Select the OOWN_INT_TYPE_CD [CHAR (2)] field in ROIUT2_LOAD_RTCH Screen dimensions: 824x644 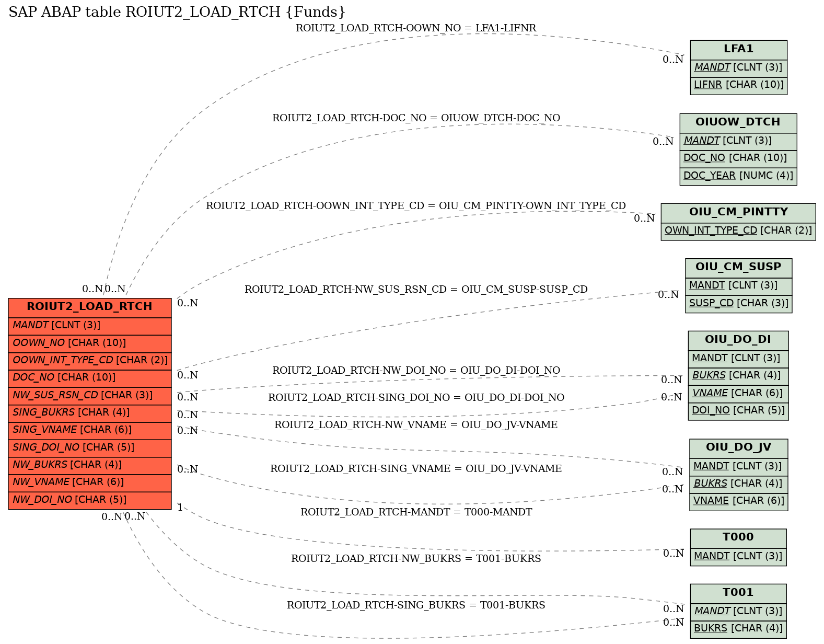tap(90, 360)
